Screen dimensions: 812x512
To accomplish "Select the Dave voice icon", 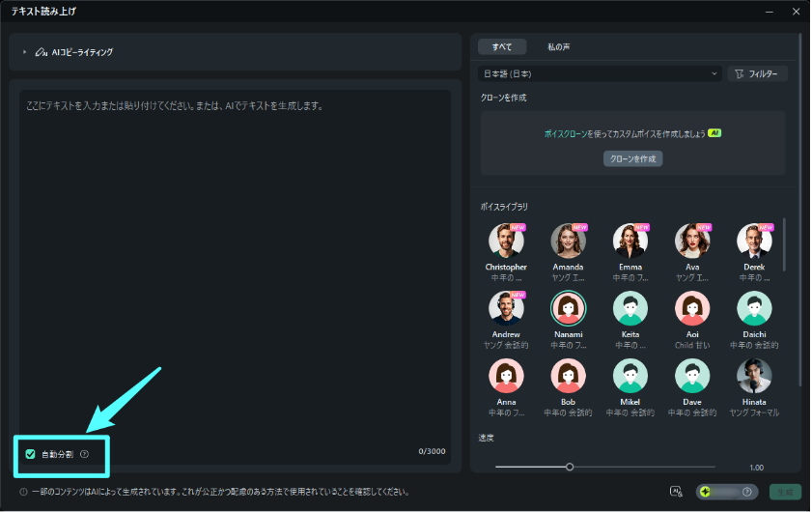I will pyautogui.click(x=692, y=375).
